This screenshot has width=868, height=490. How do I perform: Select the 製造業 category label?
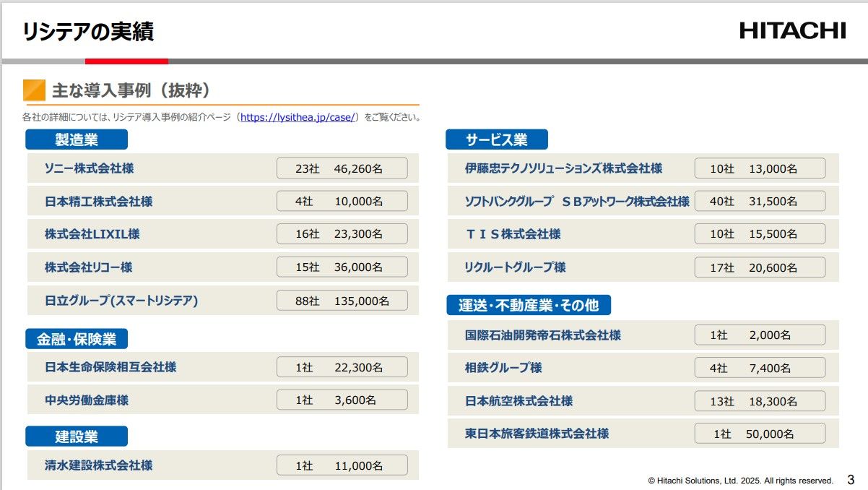[77, 139]
